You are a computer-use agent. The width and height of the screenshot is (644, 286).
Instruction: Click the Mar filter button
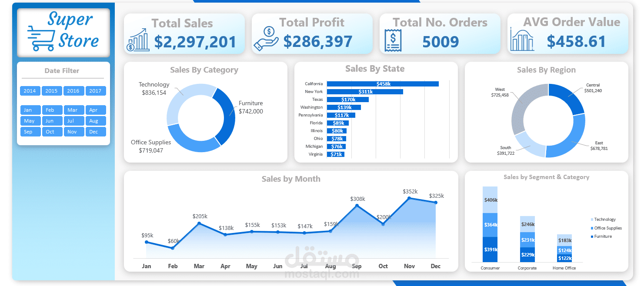pos(74,110)
